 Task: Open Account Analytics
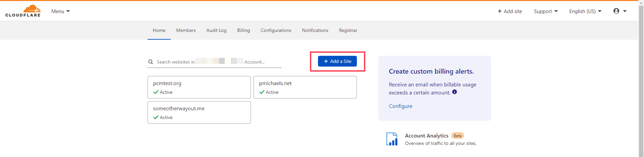[x=427, y=135]
